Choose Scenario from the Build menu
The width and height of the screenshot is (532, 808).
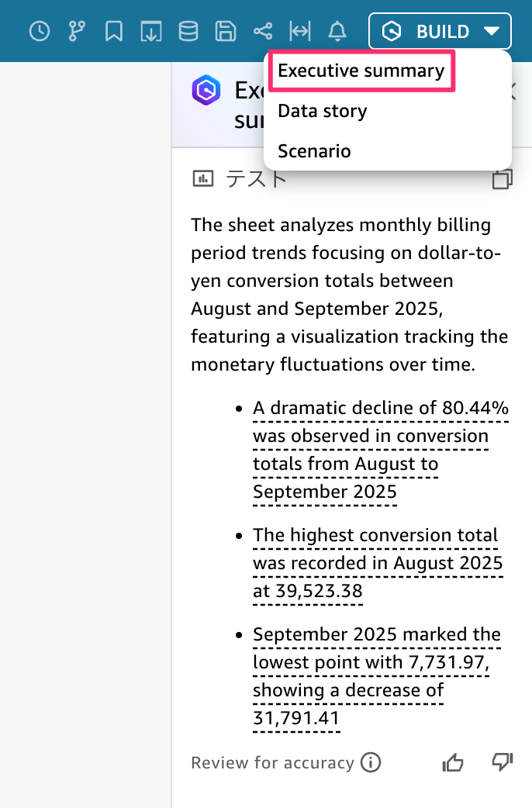[314, 151]
